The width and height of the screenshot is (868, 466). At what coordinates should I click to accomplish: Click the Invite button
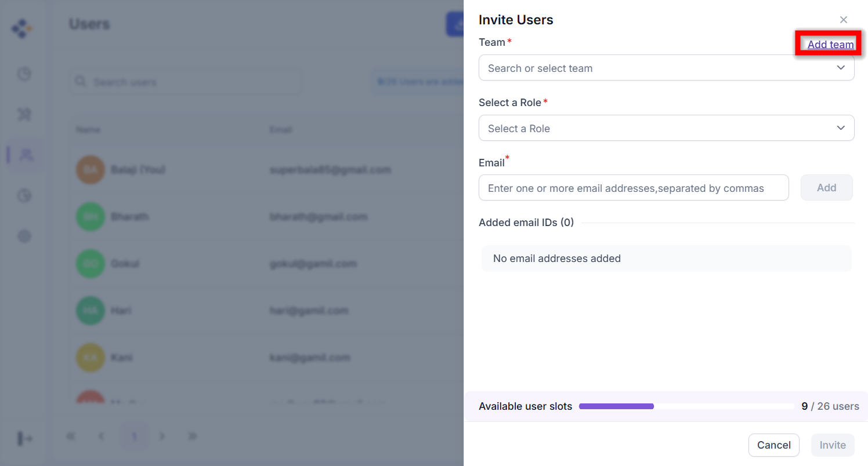tap(833, 445)
